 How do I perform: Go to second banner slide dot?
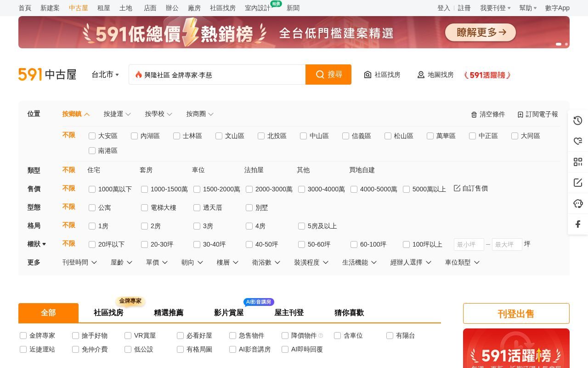566,44
